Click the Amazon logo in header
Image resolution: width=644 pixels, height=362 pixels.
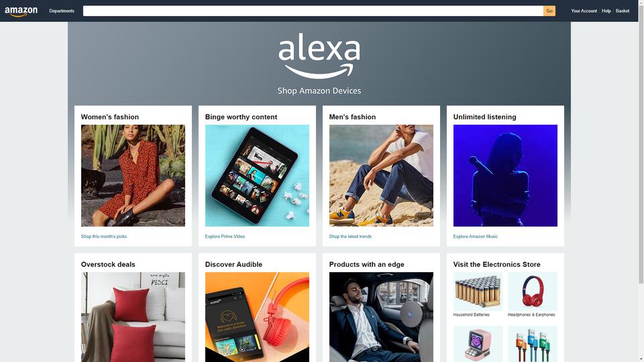tap(21, 11)
